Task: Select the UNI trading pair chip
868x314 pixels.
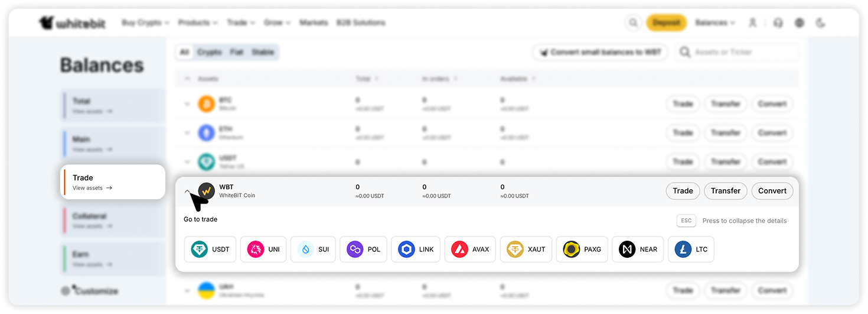Action: point(263,250)
